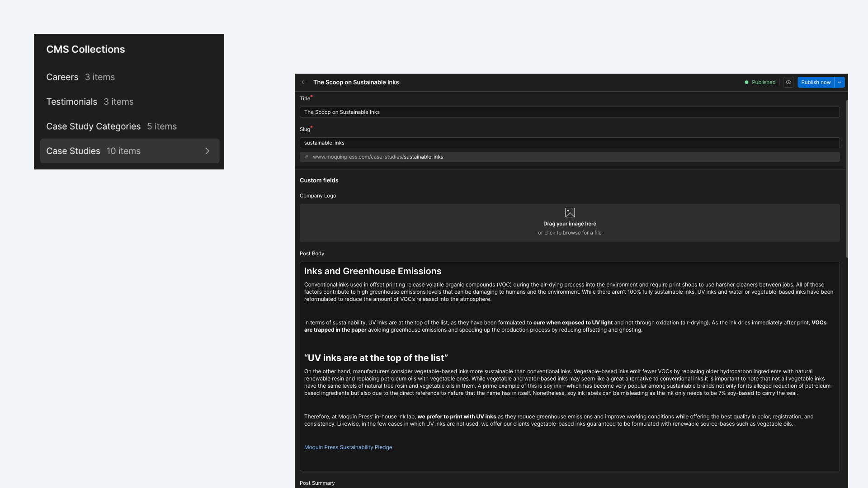Select the Careers collection
The image size is (868, 488).
62,77
